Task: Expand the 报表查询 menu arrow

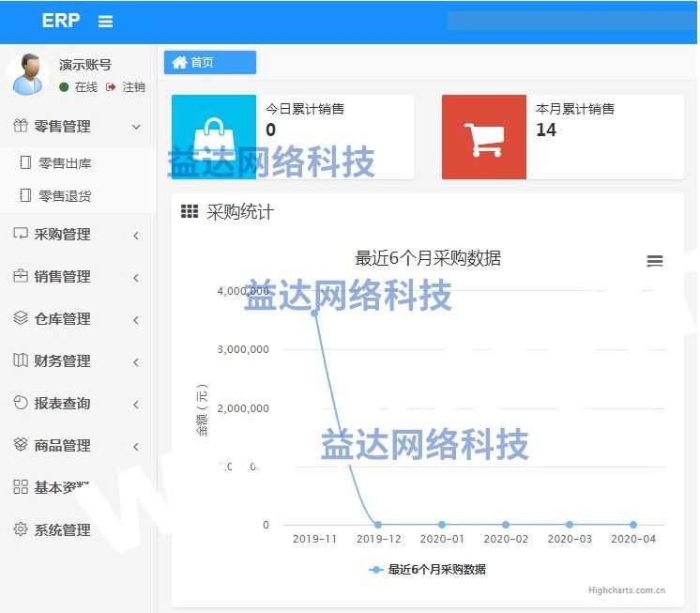Action: (136, 405)
